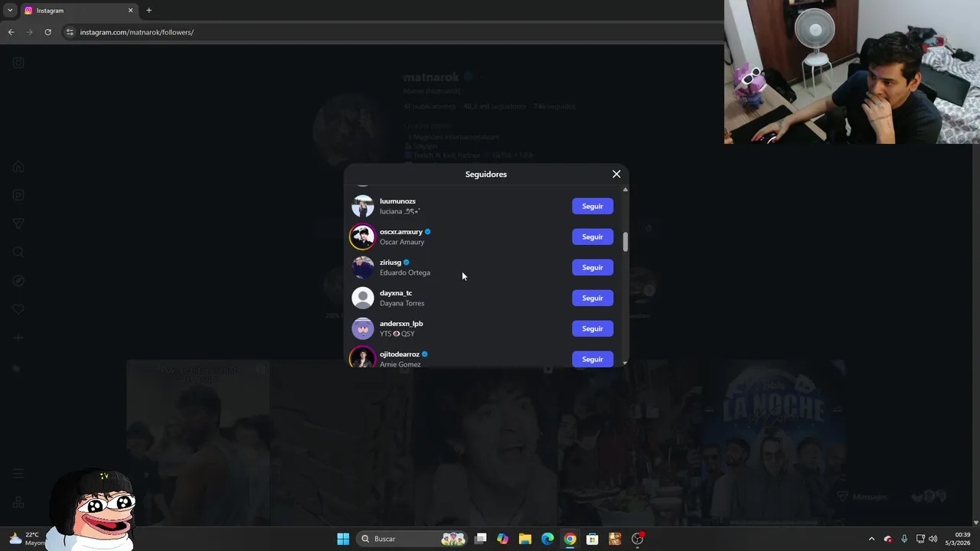
Task: Open dayxna_tc default avatar
Action: (363, 298)
